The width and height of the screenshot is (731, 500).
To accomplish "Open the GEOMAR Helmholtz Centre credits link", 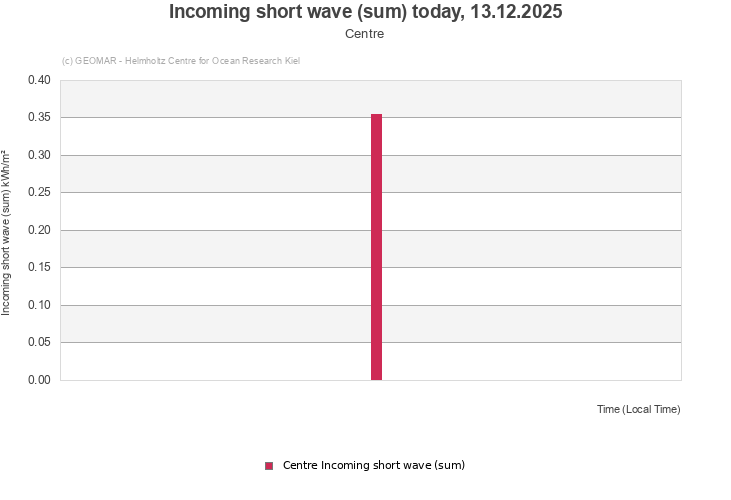I will coord(180,61).
